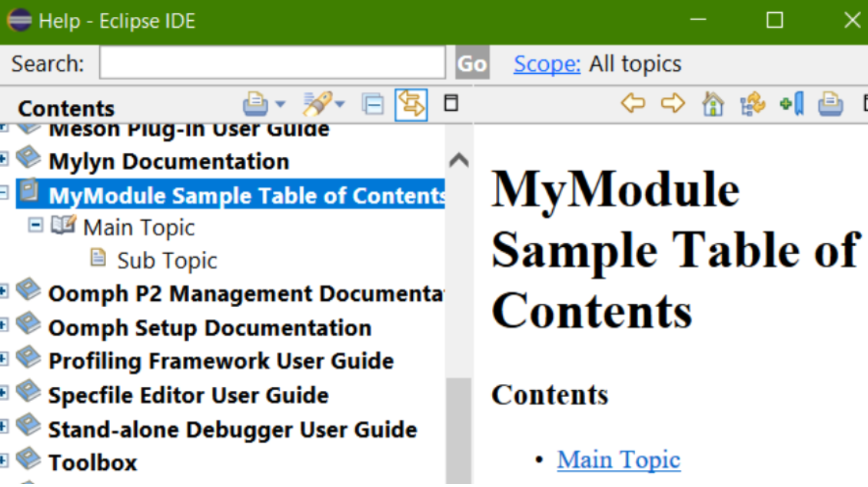
Task: Select Specfile Editor User Guide entry
Action: point(188,395)
